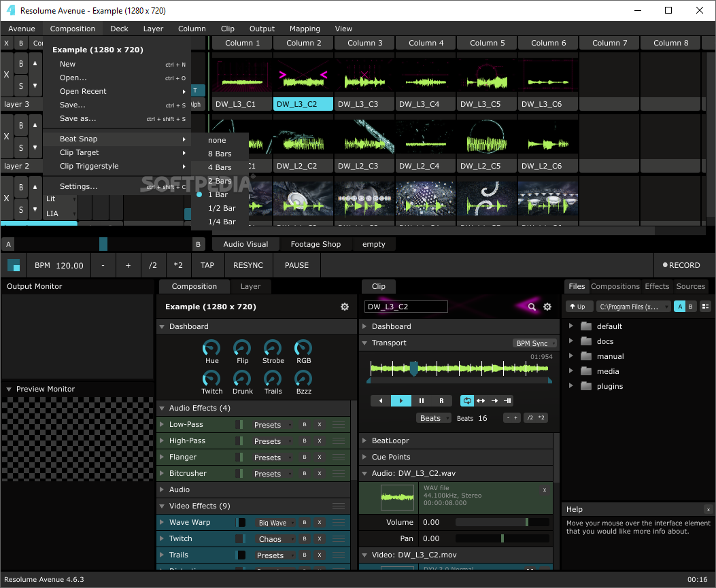Image resolution: width=716 pixels, height=588 pixels.
Task: Switch to the Layer tab
Action: coord(250,286)
